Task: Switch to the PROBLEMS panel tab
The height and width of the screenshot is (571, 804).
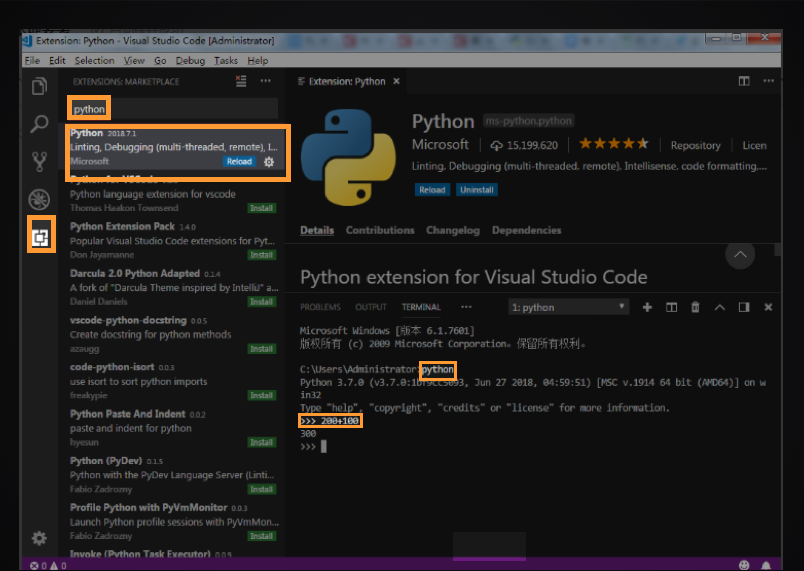Action: tap(320, 307)
